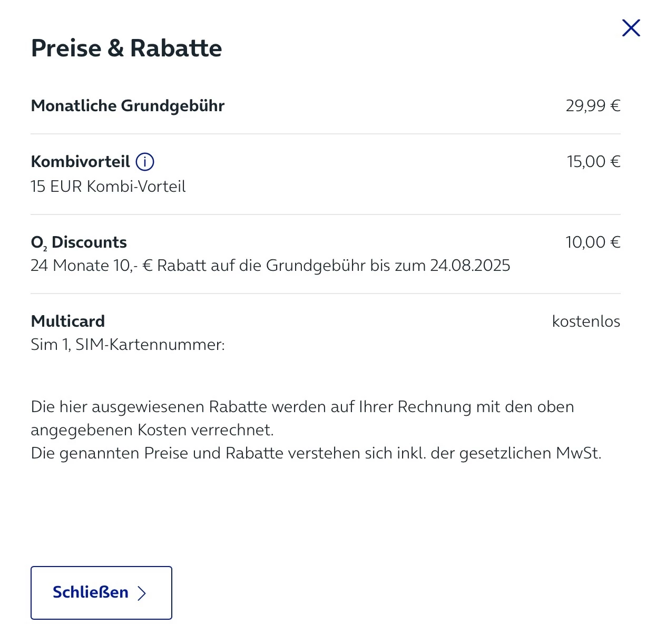Screen dimensions: 656x644
Task: Click the 15,00 € Kombivorteil amount
Action: tap(593, 162)
